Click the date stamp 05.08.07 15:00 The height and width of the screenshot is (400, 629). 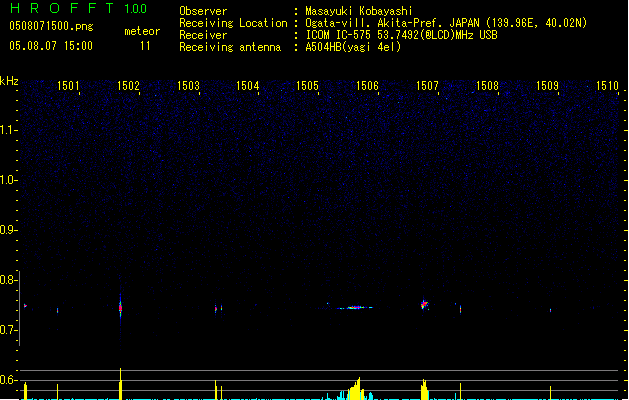click(51, 46)
